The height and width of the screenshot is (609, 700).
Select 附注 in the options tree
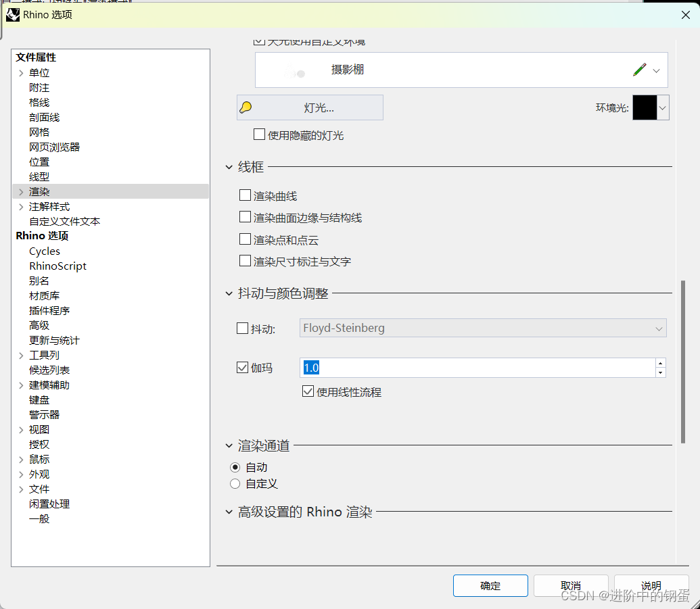39,87
